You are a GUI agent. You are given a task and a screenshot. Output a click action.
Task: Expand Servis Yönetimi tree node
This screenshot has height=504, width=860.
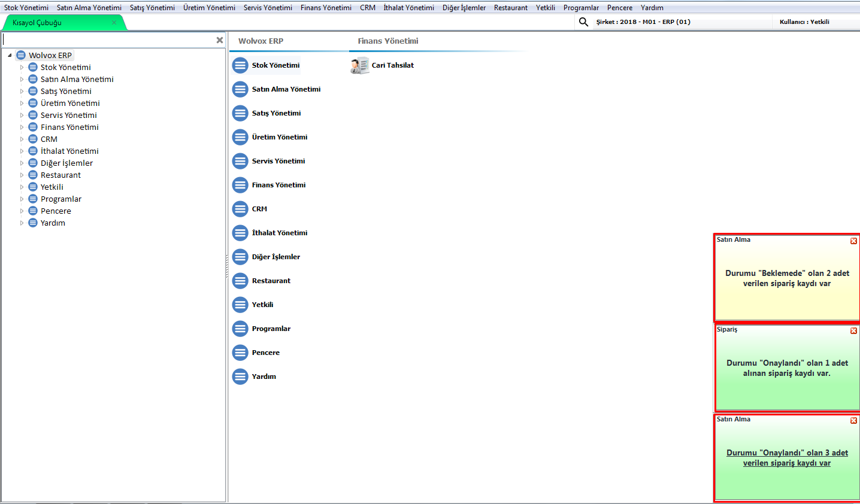point(22,115)
